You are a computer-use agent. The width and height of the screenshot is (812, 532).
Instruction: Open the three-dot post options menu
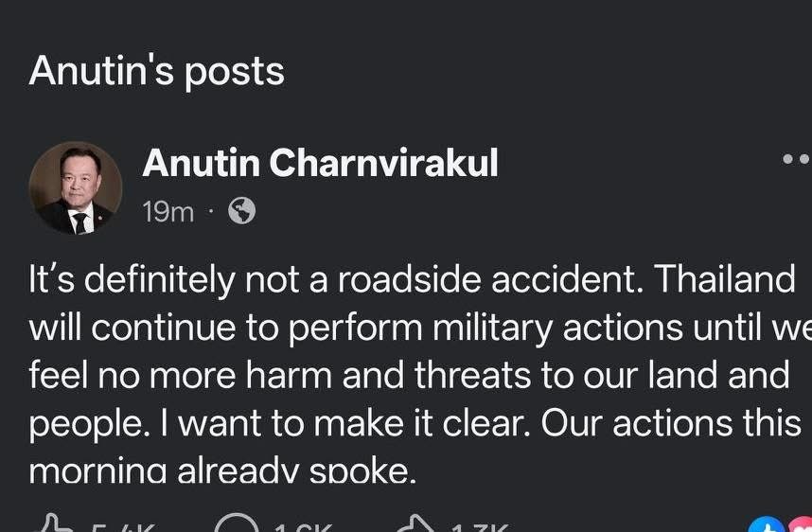pos(796,160)
